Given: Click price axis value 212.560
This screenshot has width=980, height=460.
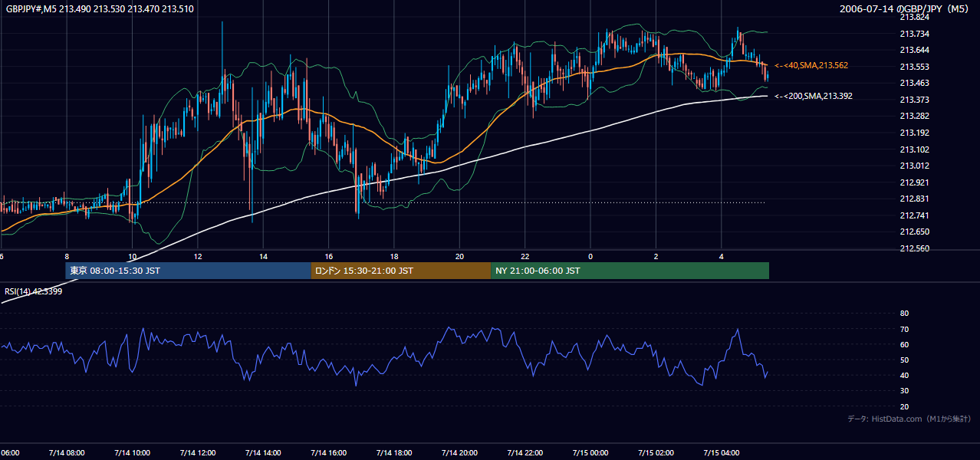Looking at the screenshot, I should click(x=914, y=248).
